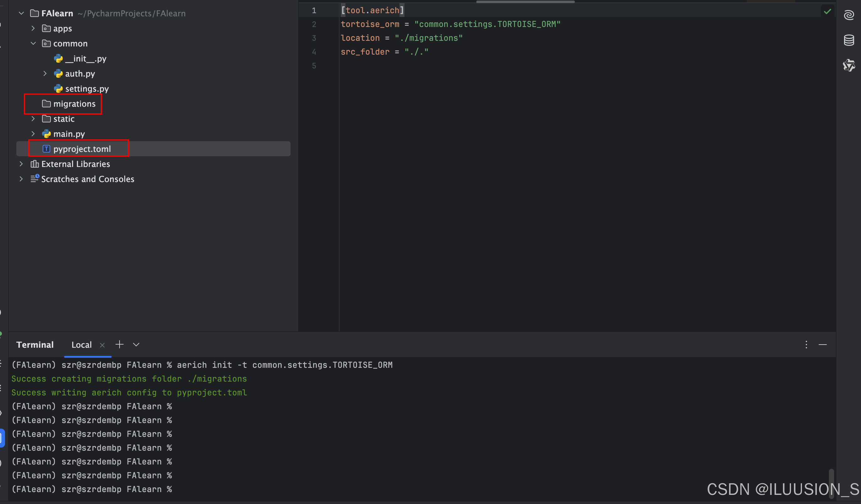
Task: Expand Scratches and Consoles node
Action: 21,179
